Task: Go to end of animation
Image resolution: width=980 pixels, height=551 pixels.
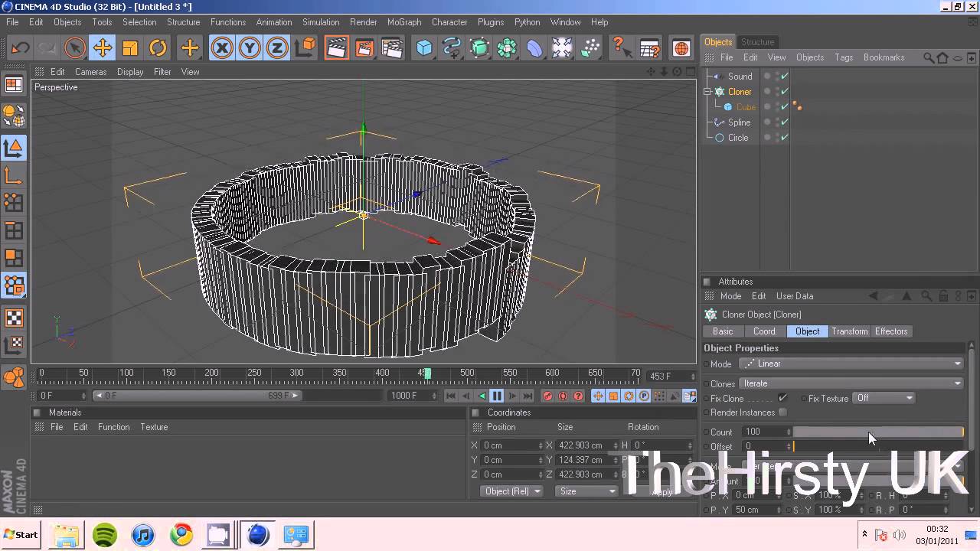Action: 528,396
